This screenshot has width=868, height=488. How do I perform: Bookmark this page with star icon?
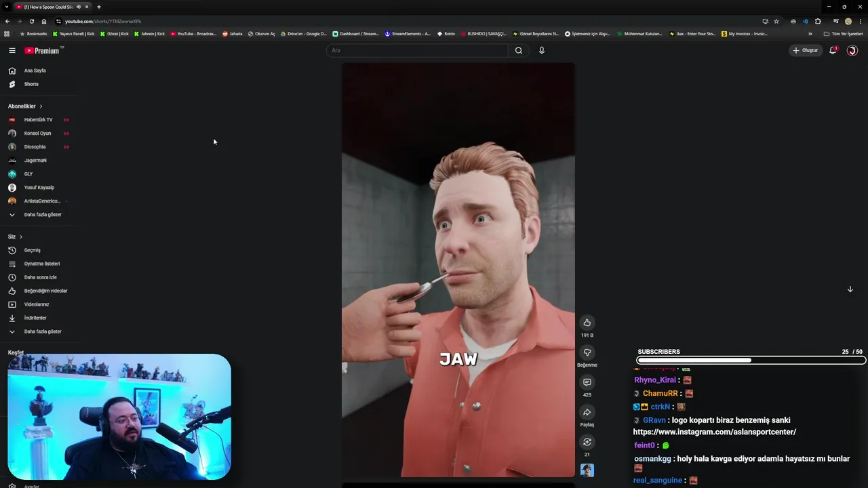776,21
